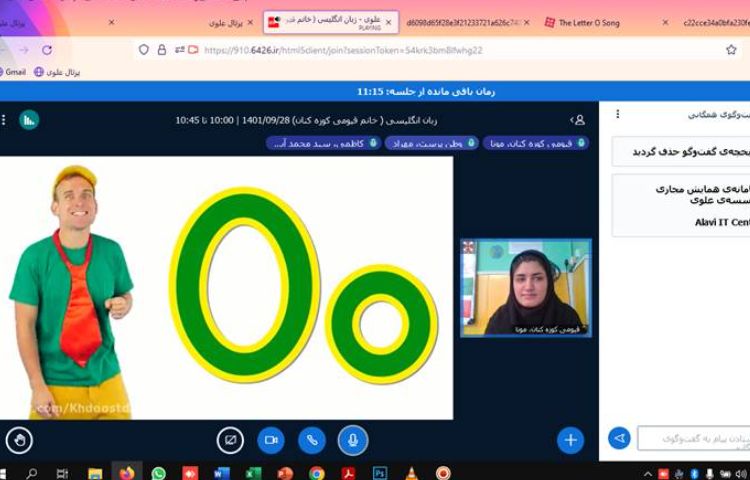750x480 pixels.
Task: Switch to the second پرتال علوی browser tab
Action: click(x=225, y=22)
